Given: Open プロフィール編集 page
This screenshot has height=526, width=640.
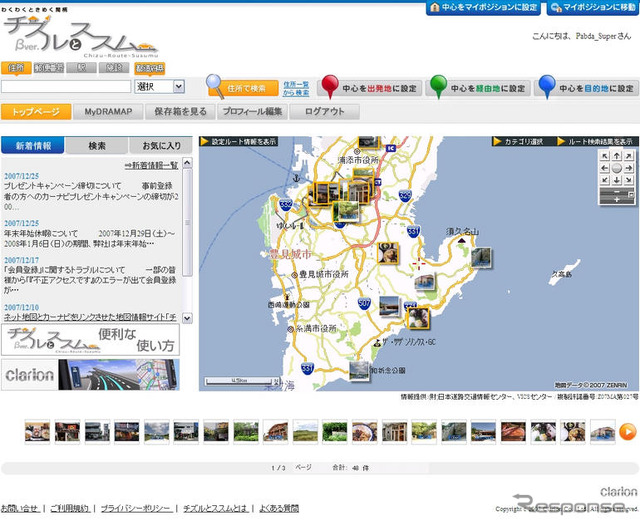Looking at the screenshot, I should point(252,111).
